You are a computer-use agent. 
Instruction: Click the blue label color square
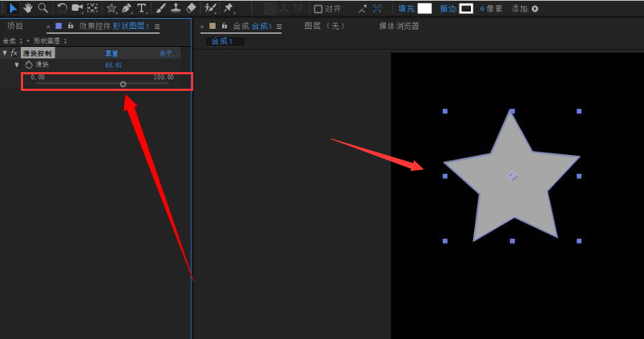tap(58, 26)
